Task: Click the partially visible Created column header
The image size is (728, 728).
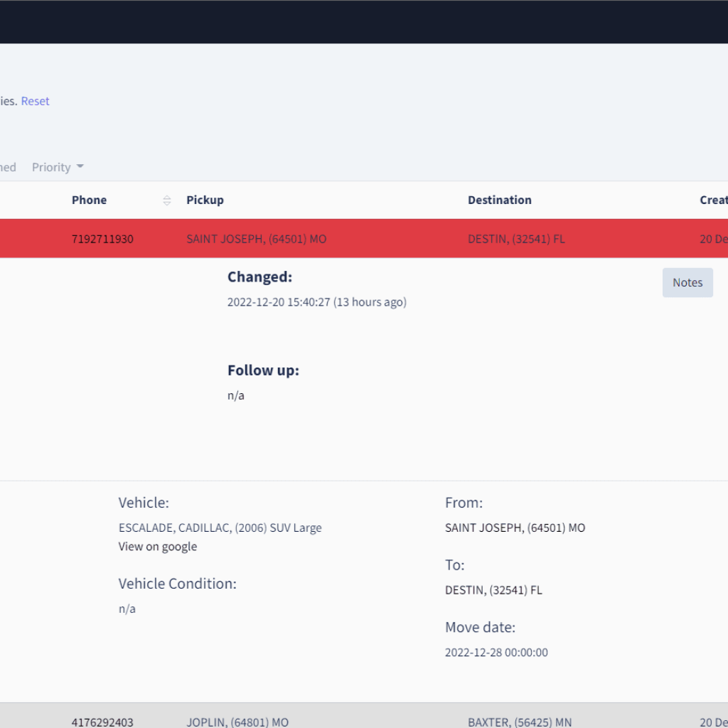Action: tap(713, 200)
